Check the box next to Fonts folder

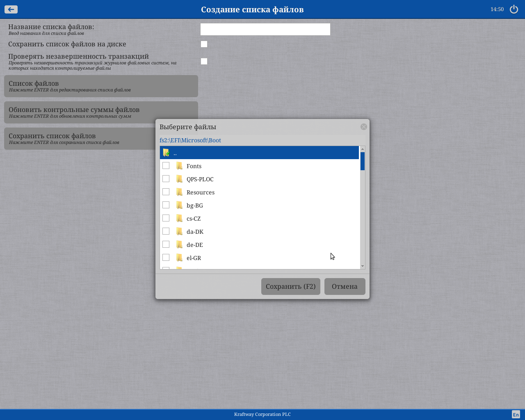pyautogui.click(x=166, y=166)
